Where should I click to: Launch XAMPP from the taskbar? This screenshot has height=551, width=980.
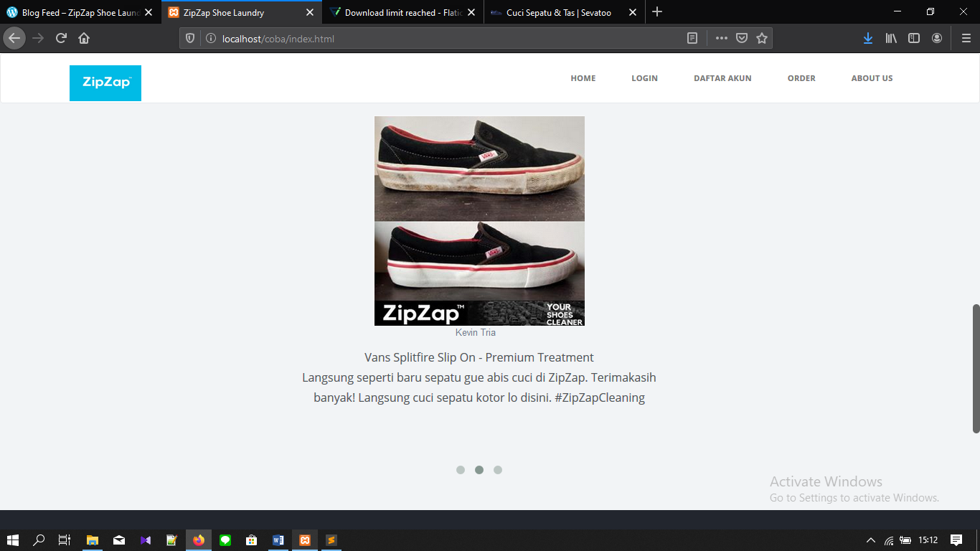[304, 540]
